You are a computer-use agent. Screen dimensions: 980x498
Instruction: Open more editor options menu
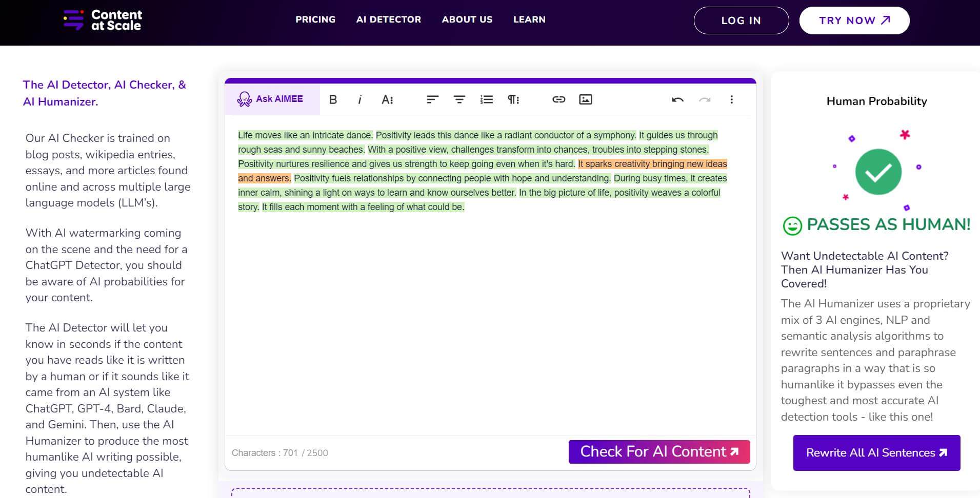click(731, 99)
